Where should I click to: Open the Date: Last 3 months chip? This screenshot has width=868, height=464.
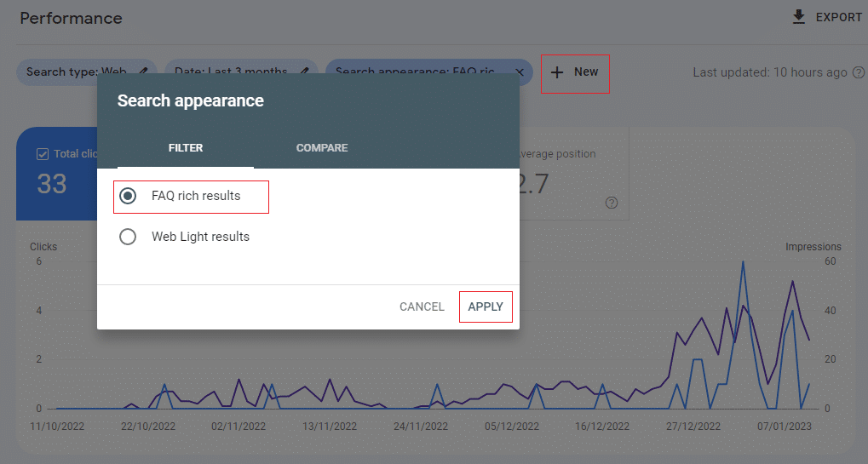pyautogui.click(x=230, y=72)
